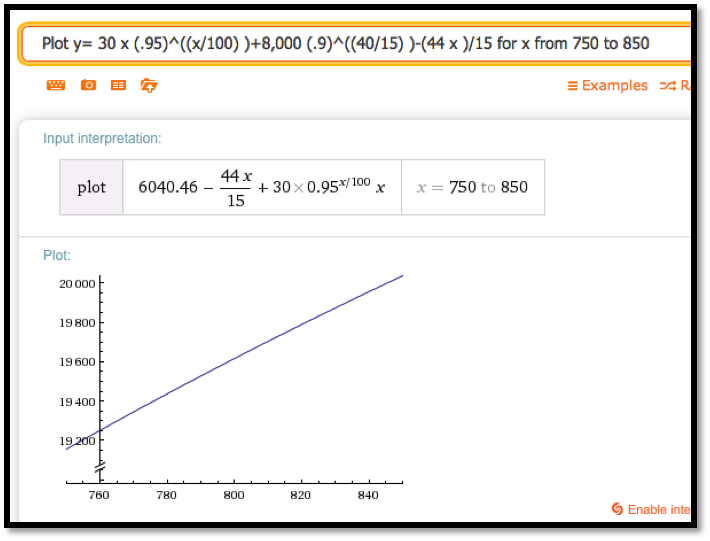Click the Random shuffle icon
This screenshot has height=541, width=710.
coord(667,86)
